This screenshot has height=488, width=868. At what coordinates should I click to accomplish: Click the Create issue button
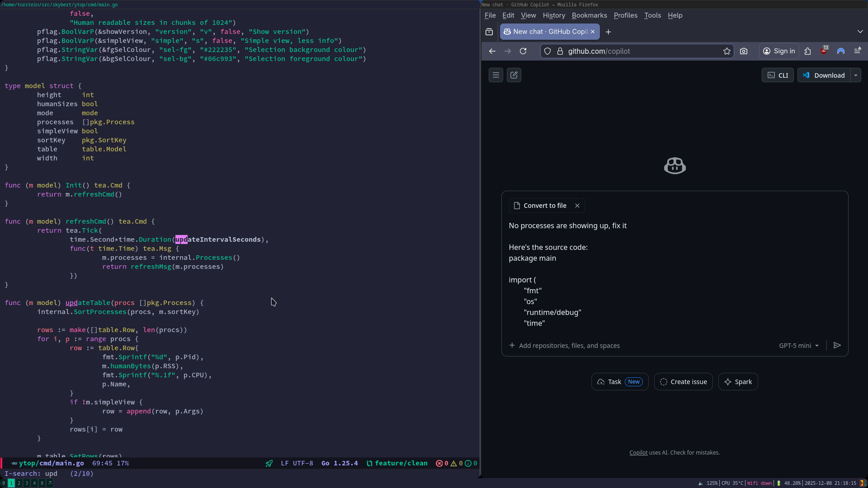coord(683,382)
